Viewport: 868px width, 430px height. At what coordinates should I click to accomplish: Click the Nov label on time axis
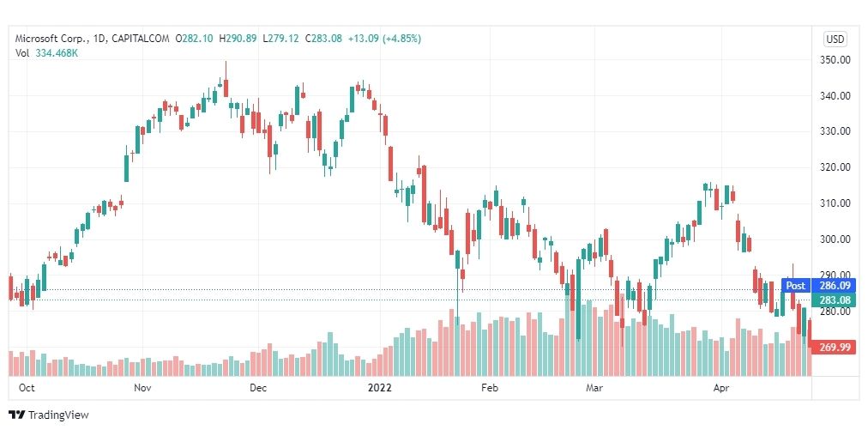click(143, 388)
